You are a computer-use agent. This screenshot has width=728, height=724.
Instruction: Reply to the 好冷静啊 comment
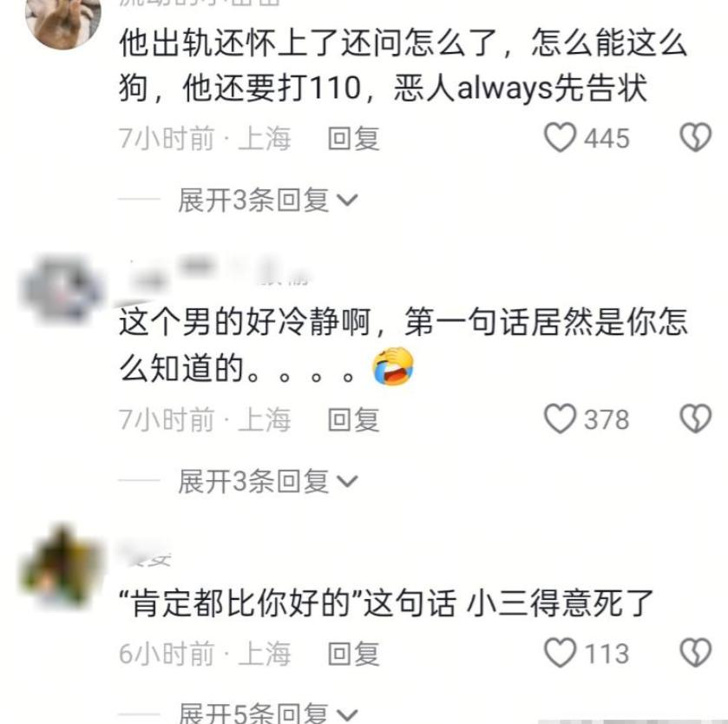pos(353,419)
